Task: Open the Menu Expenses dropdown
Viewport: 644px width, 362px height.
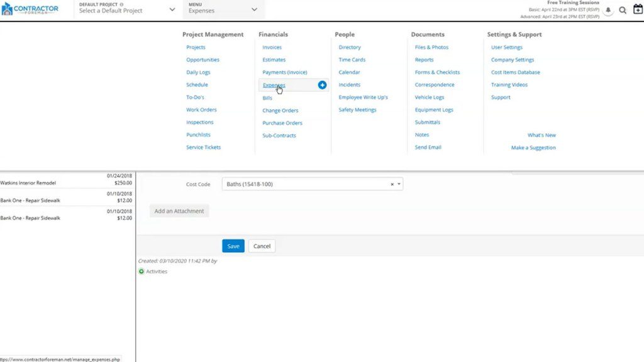Action: pos(223,11)
